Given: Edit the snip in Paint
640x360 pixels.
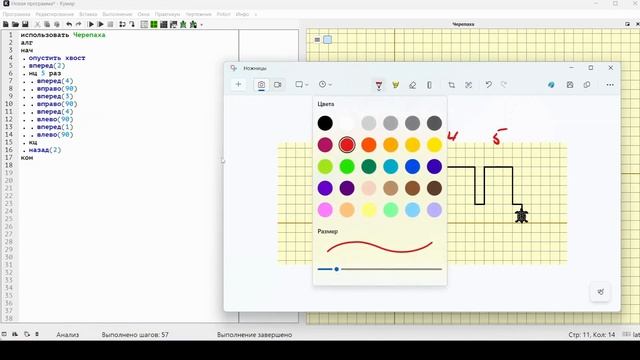Looking at the screenshot, I should [x=551, y=85].
